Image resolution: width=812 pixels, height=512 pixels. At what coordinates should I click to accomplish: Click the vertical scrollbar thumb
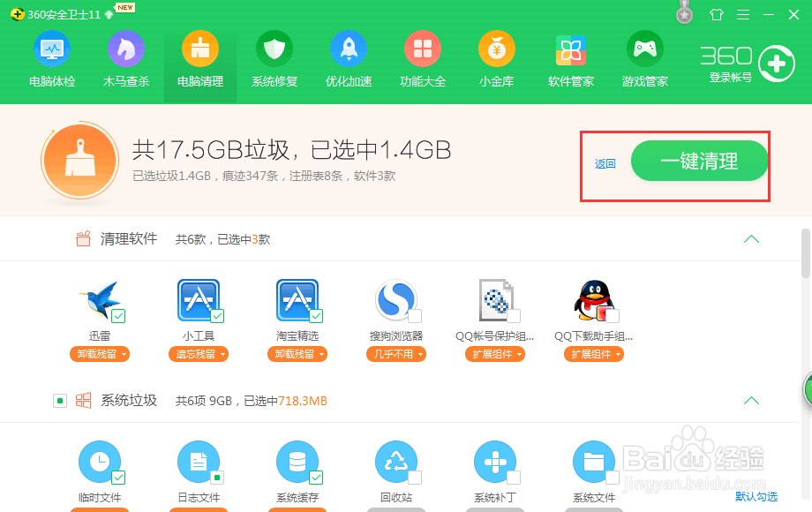pyautogui.click(x=807, y=253)
